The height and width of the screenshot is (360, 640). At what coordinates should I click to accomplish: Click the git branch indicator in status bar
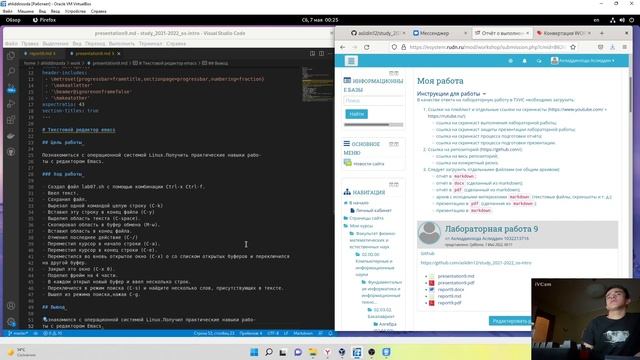pyautogui.click(x=18, y=333)
